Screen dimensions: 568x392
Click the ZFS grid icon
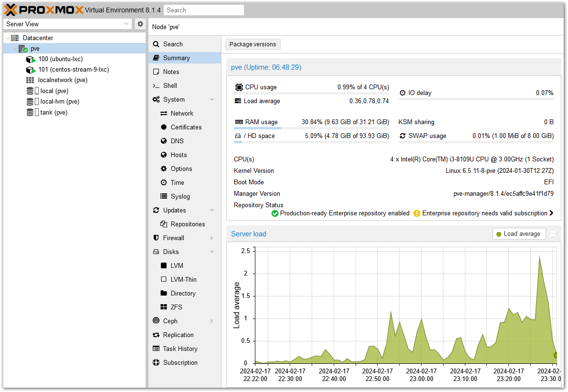[164, 307]
